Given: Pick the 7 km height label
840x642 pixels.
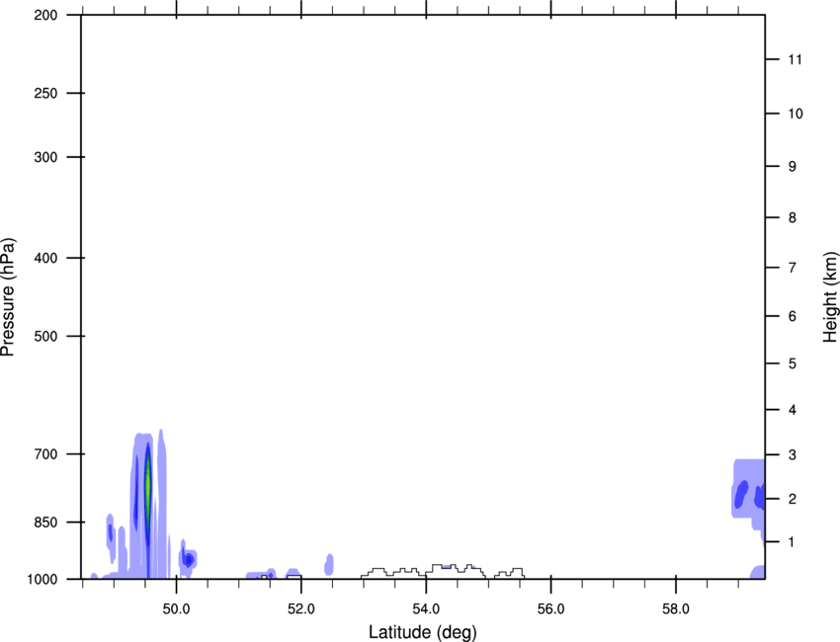Looking at the screenshot, I should click(x=793, y=268).
